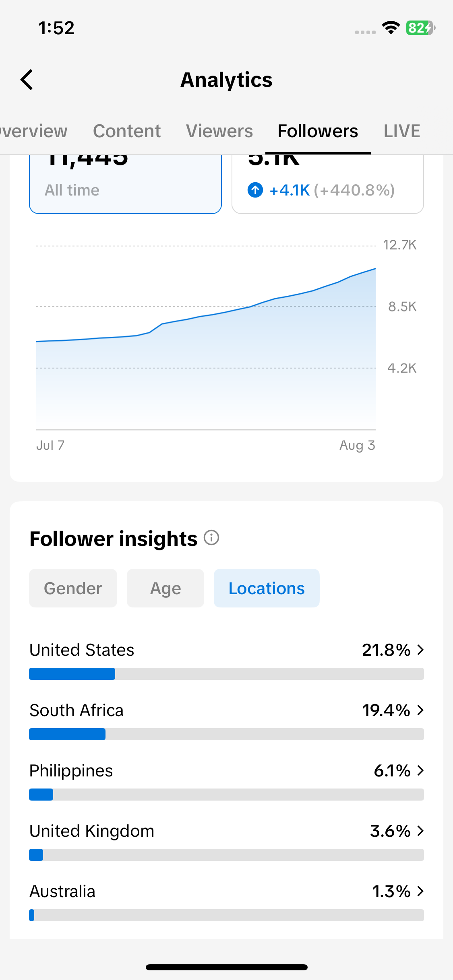Tap the back arrow icon
Viewport: 453px width, 980px height.
click(x=27, y=80)
